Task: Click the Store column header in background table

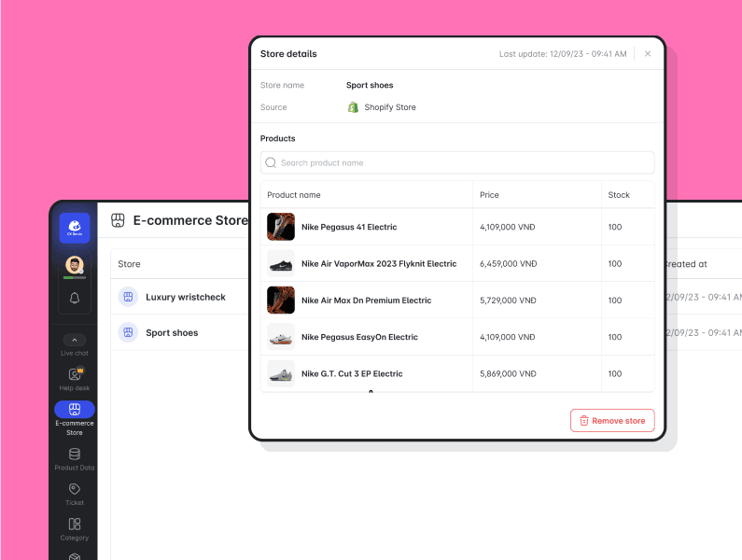Action: (x=129, y=264)
